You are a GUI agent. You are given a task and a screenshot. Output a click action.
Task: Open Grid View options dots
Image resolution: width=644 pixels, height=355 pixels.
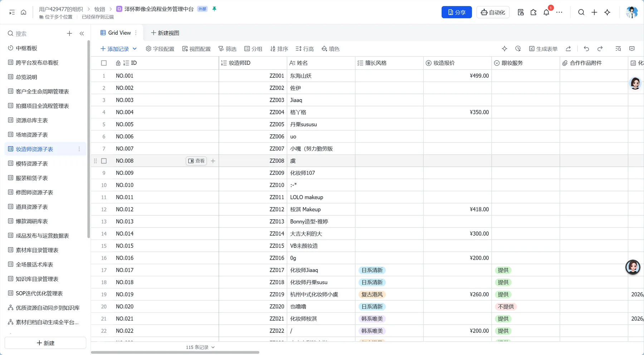pos(136,33)
